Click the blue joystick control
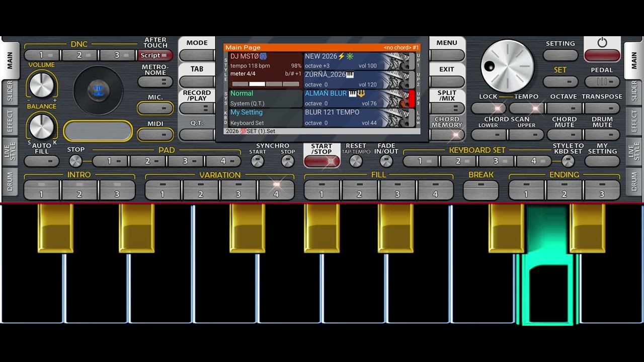Viewport: 644px width, 362px height. pyautogui.click(x=99, y=90)
